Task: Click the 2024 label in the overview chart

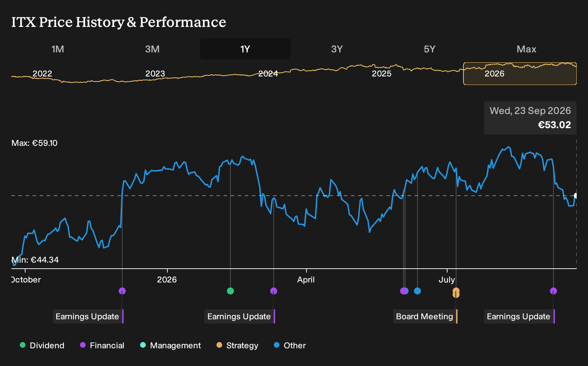Action: [x=268, y=74]
